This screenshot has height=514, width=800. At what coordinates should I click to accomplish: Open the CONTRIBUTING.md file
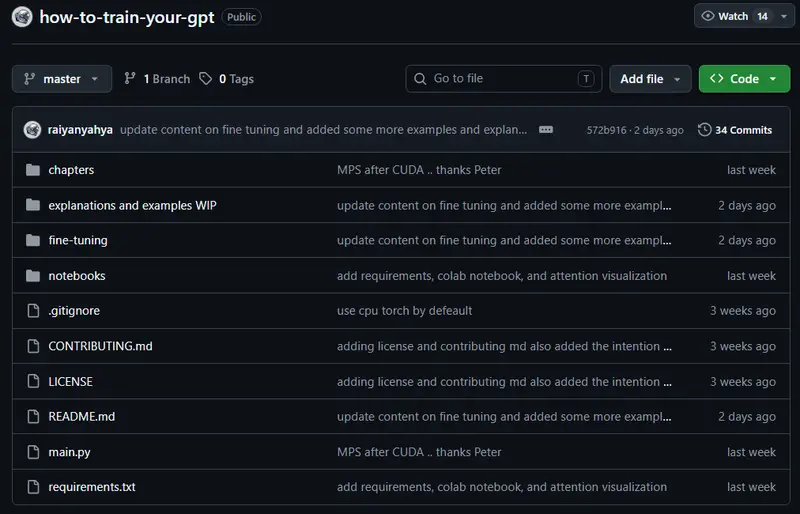coord(101,346)
